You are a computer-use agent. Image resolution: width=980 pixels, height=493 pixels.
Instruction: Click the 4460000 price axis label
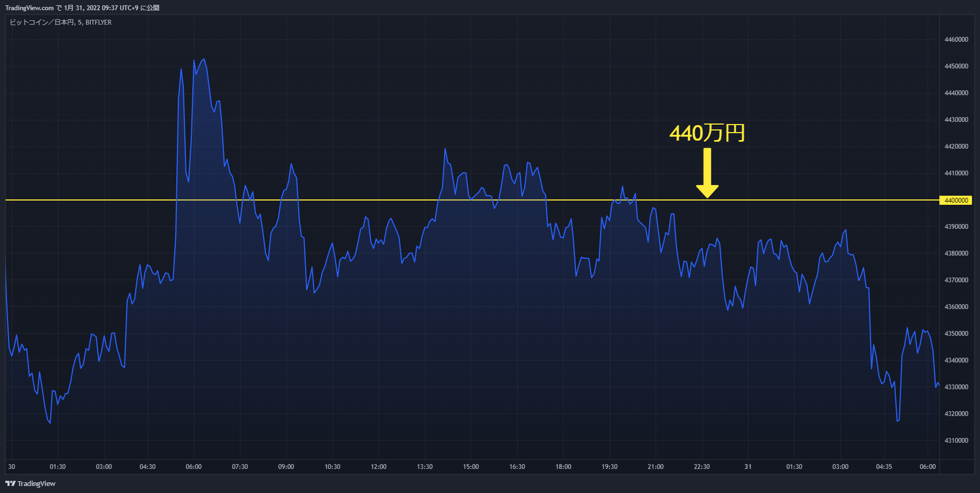coord(956,40)
